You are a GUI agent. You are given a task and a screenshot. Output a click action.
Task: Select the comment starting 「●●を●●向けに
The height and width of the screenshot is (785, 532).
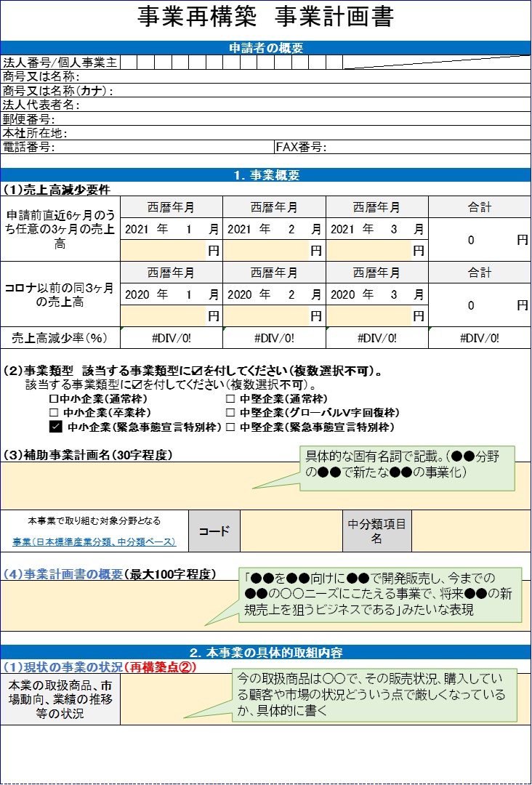point(380,595)
